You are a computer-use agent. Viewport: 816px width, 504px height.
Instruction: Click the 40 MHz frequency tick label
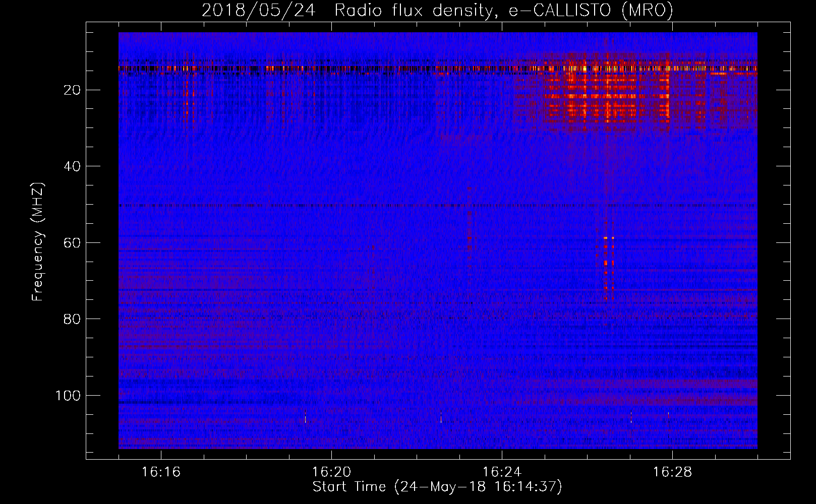[73, 166]
